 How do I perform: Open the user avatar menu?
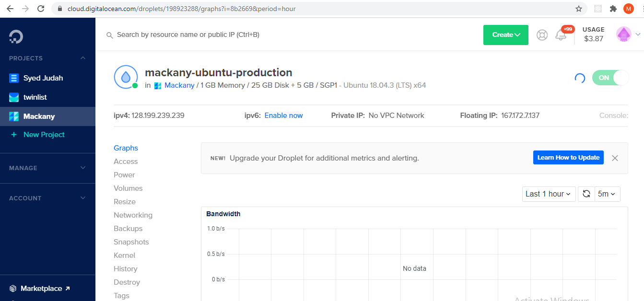click(x=624, y=35)
